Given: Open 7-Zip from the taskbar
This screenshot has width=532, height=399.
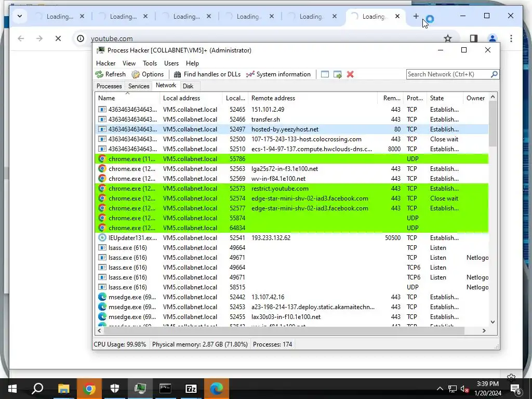Looking at the screenshot, I should pyautogui.click(x=191, y=389).
